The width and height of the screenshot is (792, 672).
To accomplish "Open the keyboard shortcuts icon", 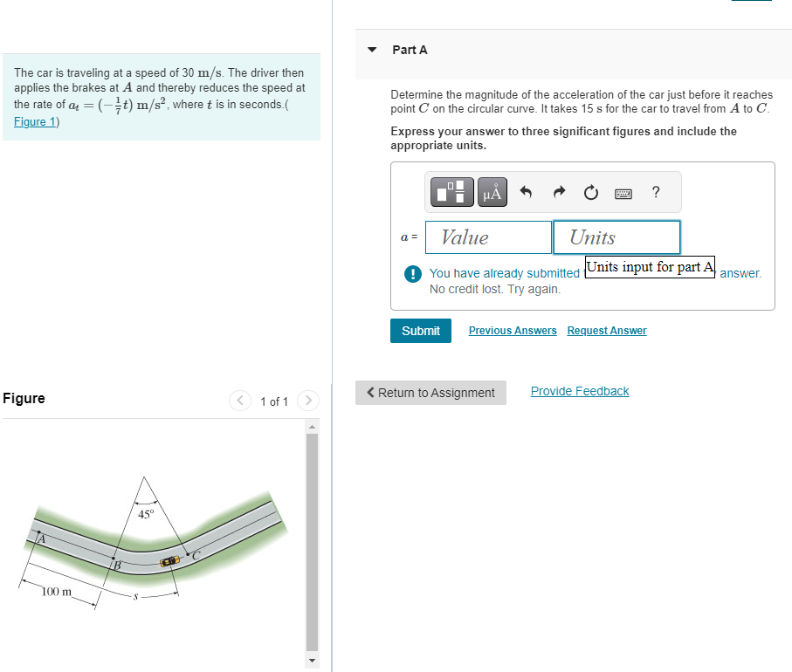I will tap(623, 192).
